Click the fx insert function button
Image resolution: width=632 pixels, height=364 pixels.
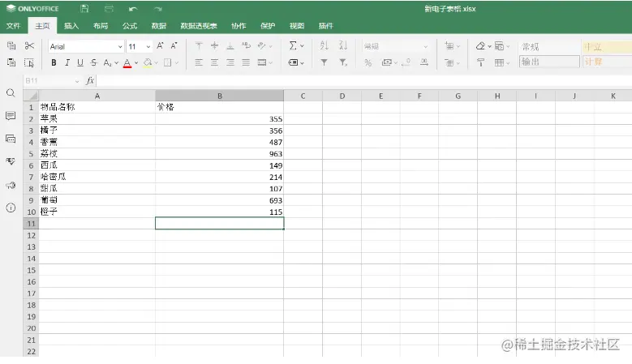pyautogui.click(x=90, y=80)
